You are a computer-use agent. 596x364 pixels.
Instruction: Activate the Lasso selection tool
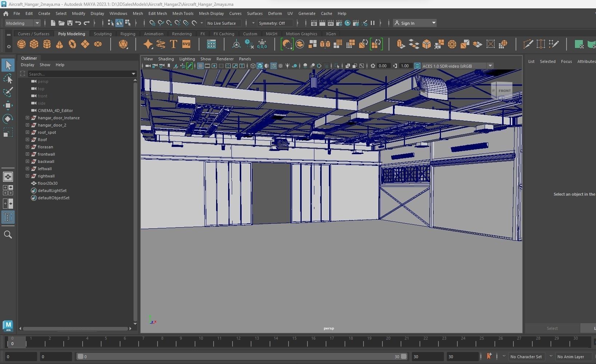click(x=8, y=79)
